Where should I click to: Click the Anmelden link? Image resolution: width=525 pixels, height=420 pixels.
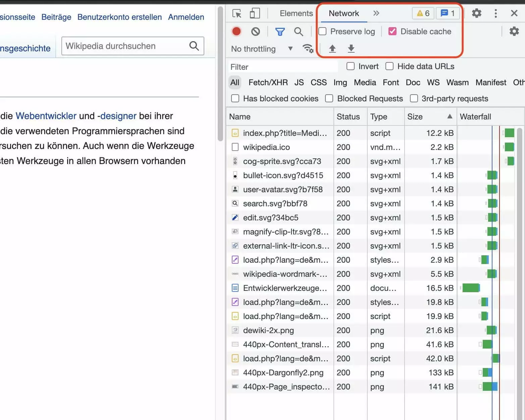click(x=186, y=17)
